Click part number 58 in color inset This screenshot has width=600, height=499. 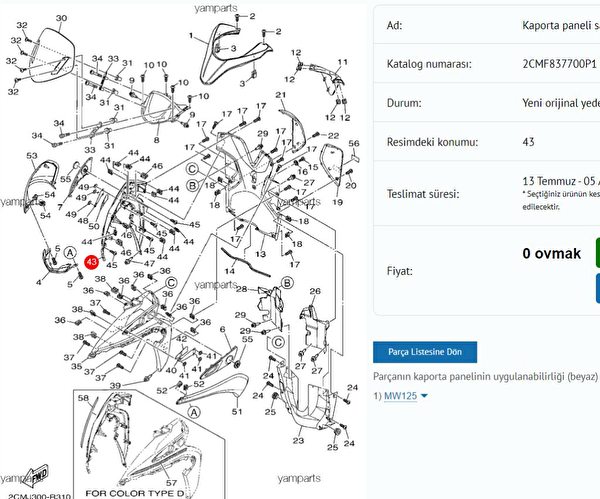(84, 399)
